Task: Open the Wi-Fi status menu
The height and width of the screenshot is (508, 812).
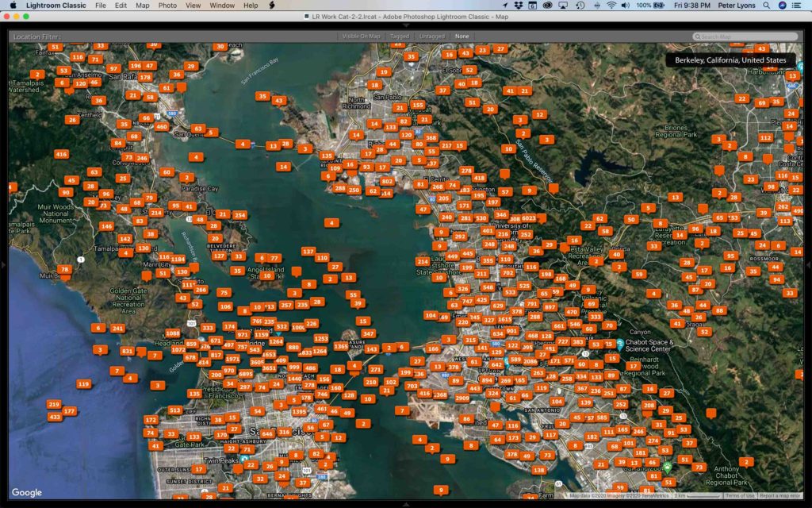Action: pyautogui.click(x=611, y=6)
